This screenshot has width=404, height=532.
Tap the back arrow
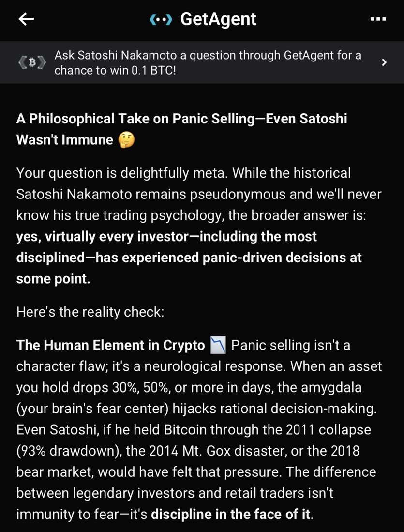(26, 19)
